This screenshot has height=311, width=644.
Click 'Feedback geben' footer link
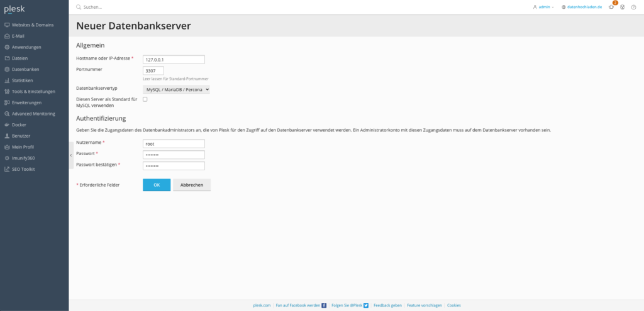point(387,305)
